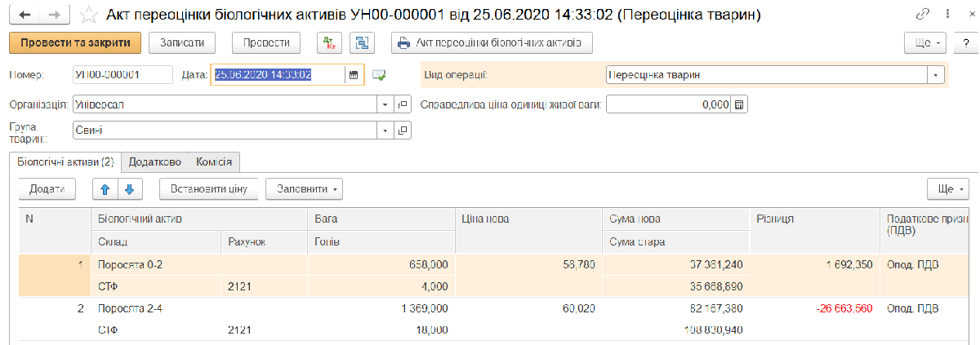
Task: Click the Записати button
Action: coord(182,42)
